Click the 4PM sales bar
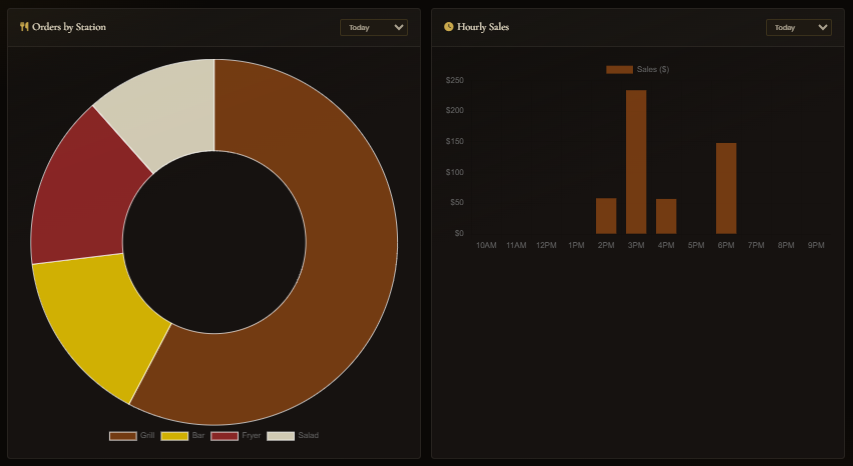 pyautogui.click(x=666, y=216)
